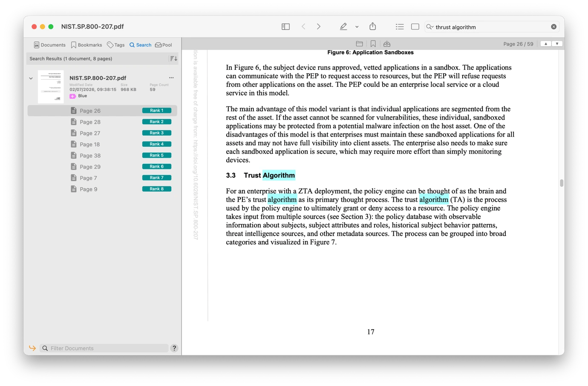Go forward with the right chevron
This screenshot has height=386, width=588.
click(319, 27)
